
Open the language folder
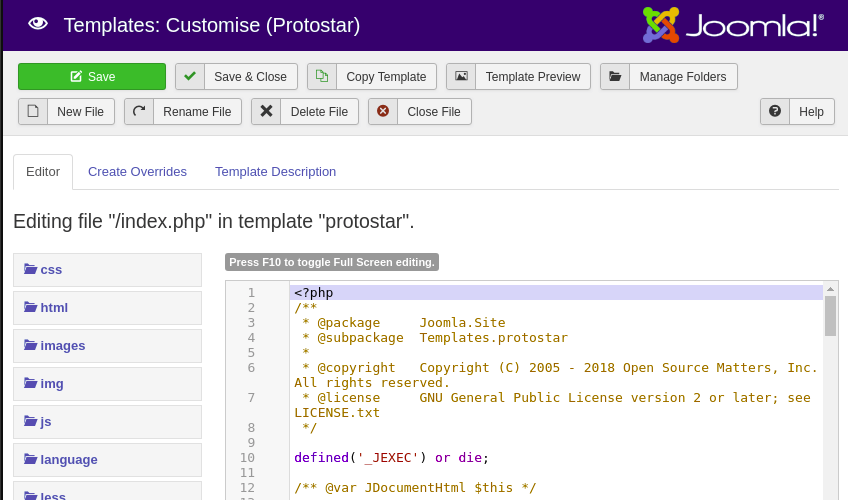(x=68, y=460)
